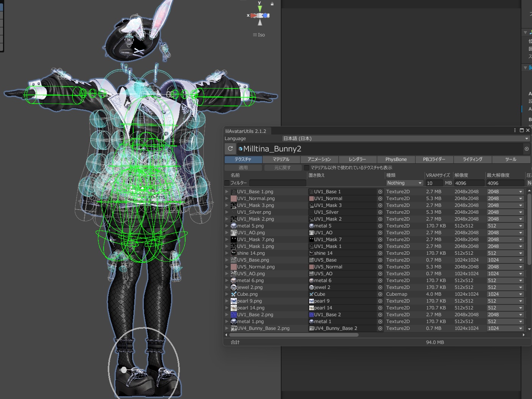Click the VRAM size MB input field
Image resolution: width=532 pixels, height=399 pixels.
(434, 183)
